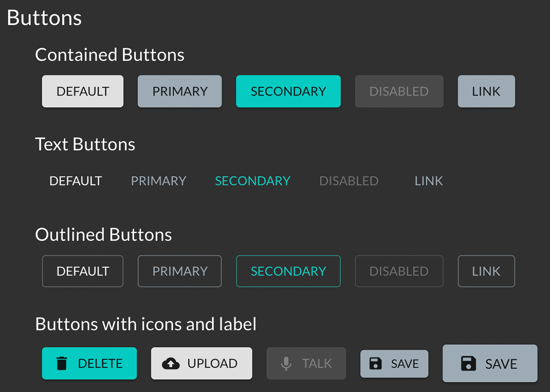The image size is (550, 392).
Task: Click the trash icon on Delete button
Action: tap(61, 364)
